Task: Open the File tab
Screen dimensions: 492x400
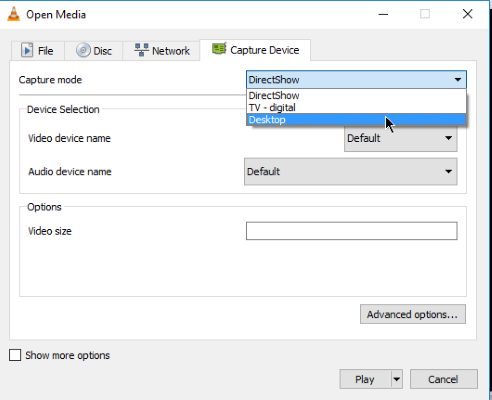Action: [x=37, y=51]
